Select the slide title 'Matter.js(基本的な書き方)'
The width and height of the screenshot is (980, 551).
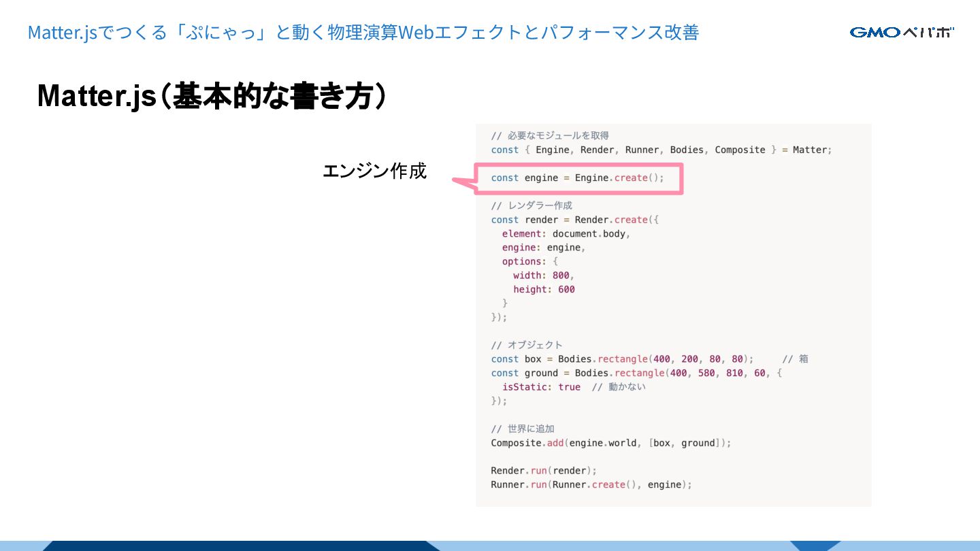(212, 96)
